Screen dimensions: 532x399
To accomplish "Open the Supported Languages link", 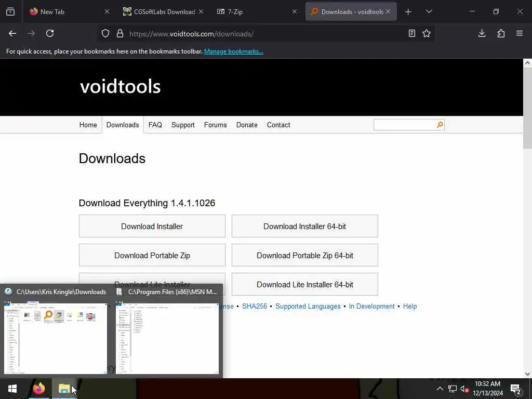I will pyautogui.click(x=308, y=306).
